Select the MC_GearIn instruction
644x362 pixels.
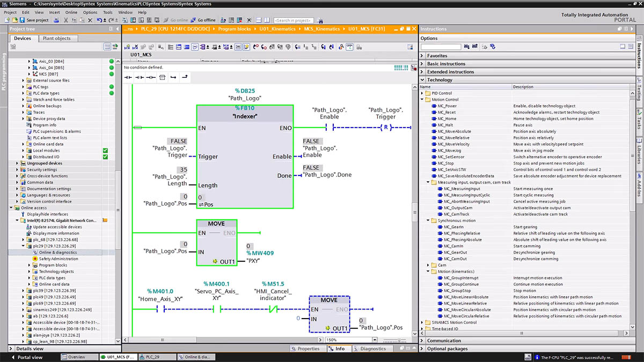[x=453, y=227]
